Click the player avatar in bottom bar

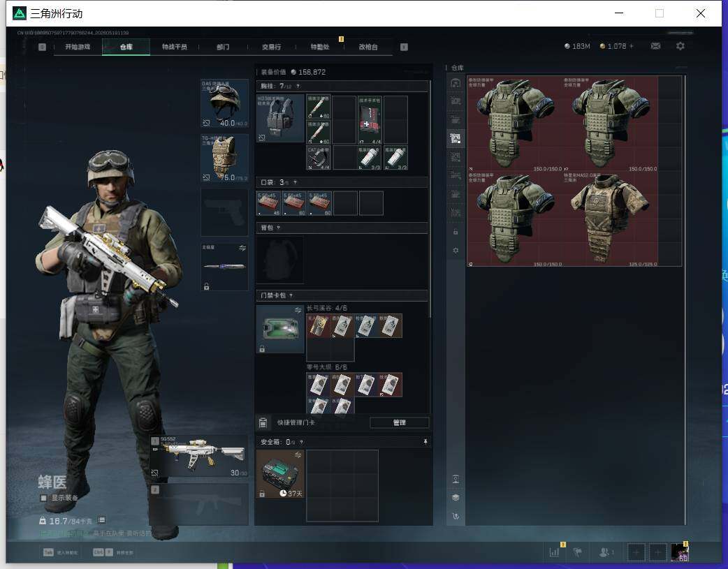point(680,552)
